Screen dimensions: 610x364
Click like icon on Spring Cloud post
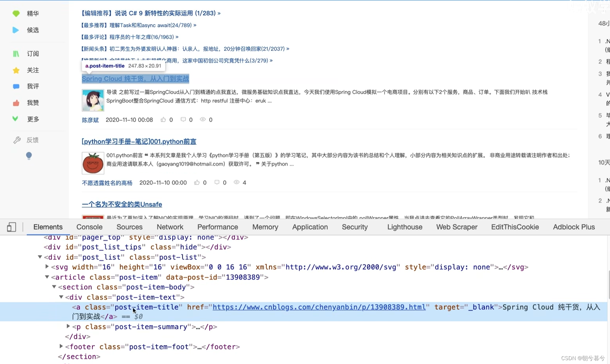point(163,119)
